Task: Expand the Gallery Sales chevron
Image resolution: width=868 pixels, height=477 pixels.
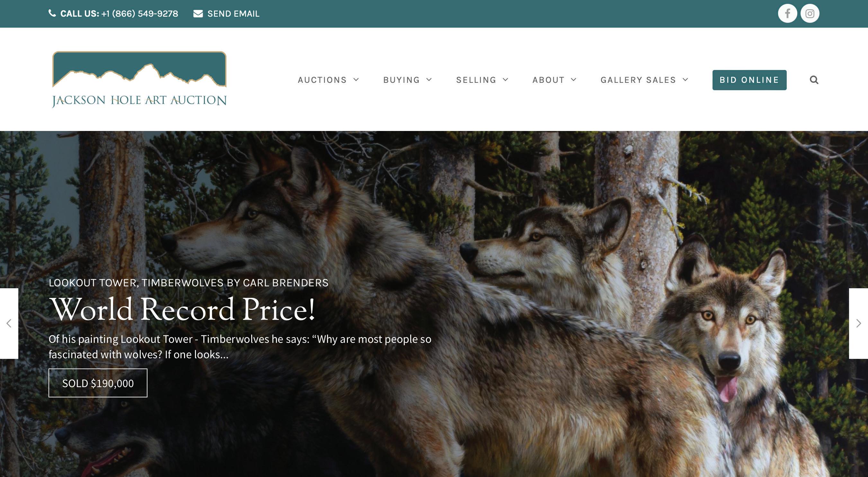Action: point(685,79)
